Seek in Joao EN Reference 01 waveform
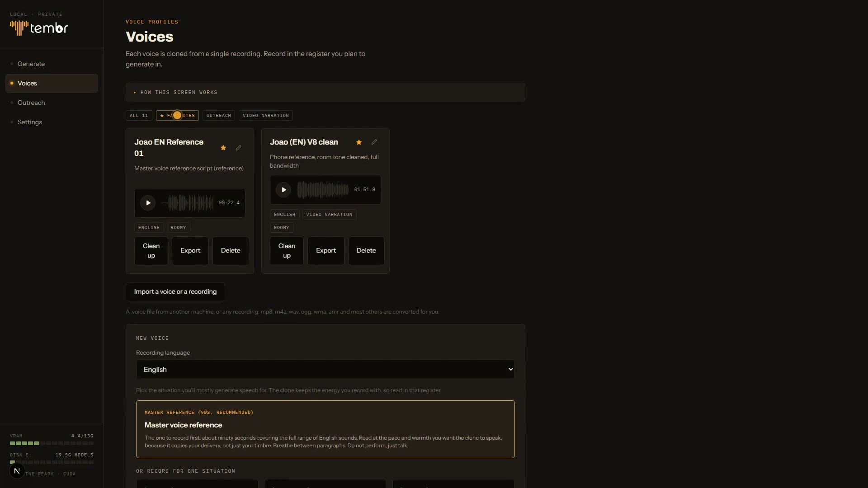 (x=188, y=203)
